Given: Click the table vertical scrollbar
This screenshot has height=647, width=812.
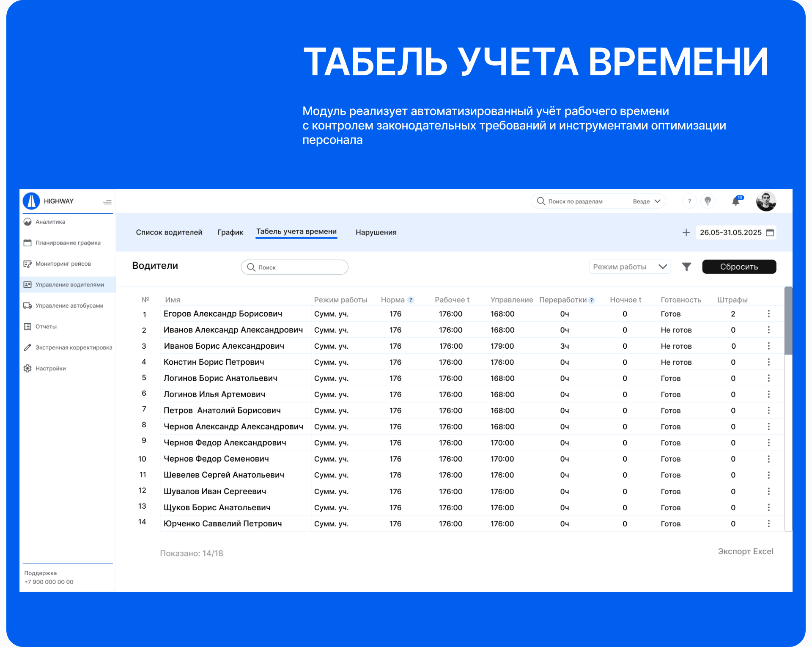Looking at the screenshot, I should tap(788, 322).
